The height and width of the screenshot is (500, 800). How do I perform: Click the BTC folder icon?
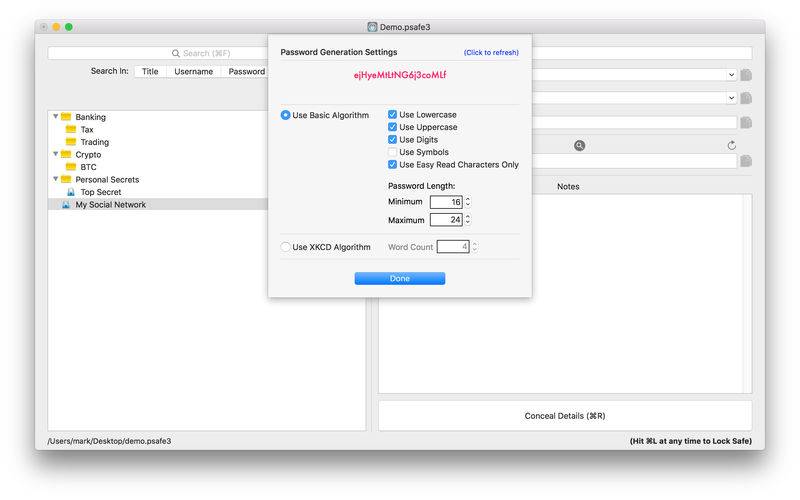click(x=71, y=167)
